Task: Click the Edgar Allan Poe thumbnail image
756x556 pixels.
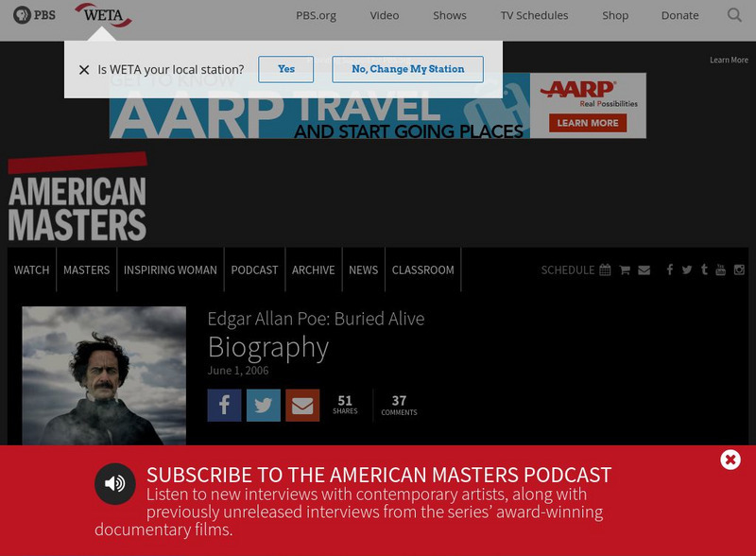Action: 104,378
